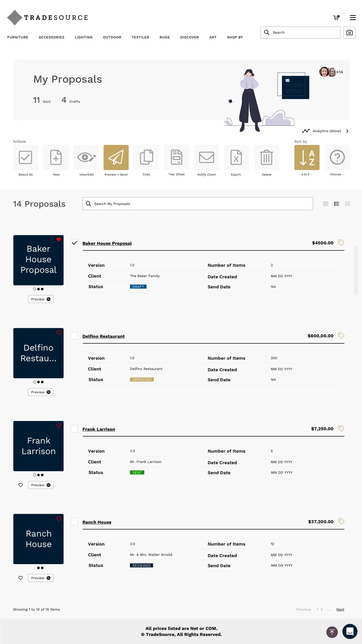Open the SHOP BY menu
The image size is (362, 644).
(x=235, y=37)
